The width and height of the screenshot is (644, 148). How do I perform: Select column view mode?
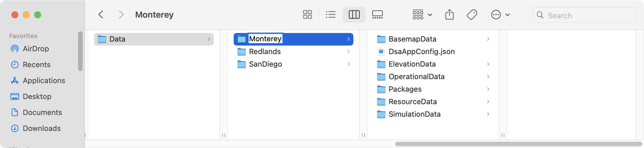point(354,15)
